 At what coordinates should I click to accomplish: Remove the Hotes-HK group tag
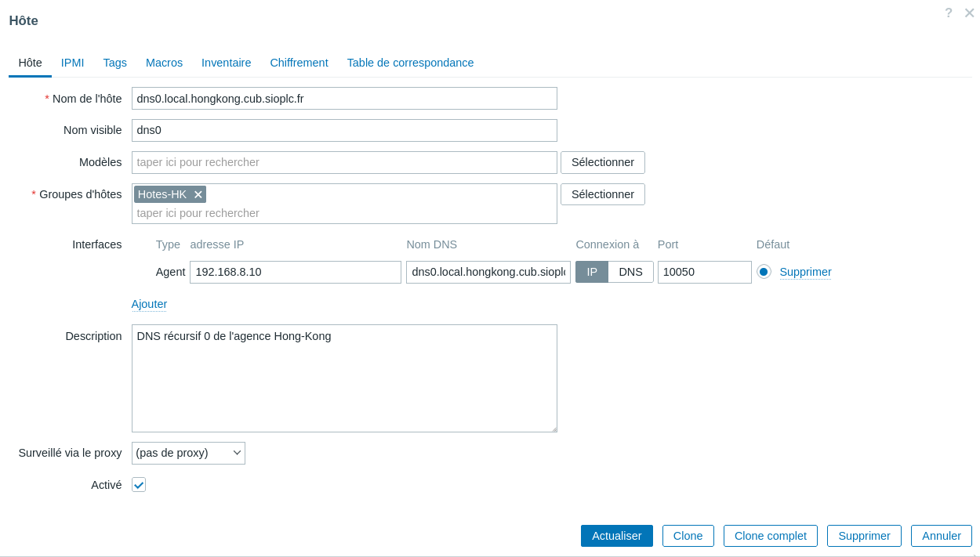click(x=198, y=194)
